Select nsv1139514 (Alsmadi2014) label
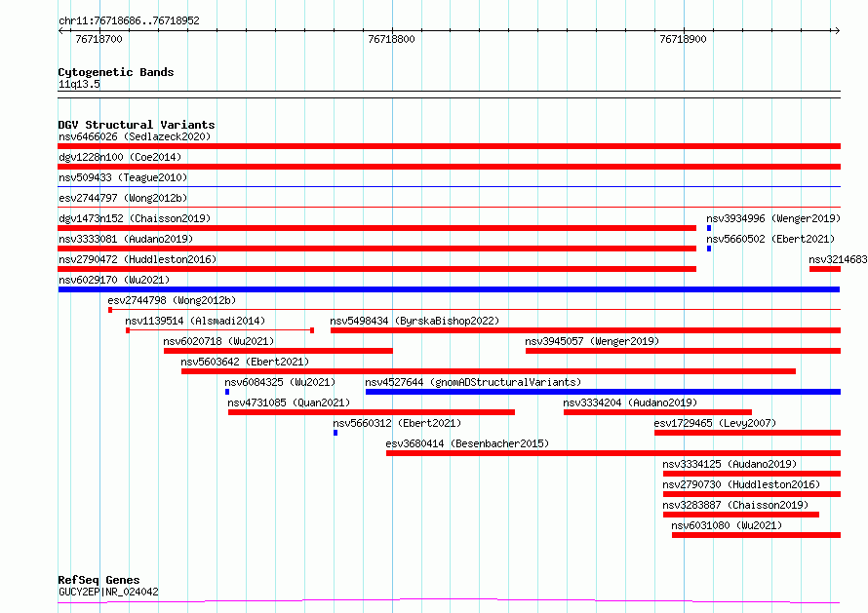 (x=195, y=321)
